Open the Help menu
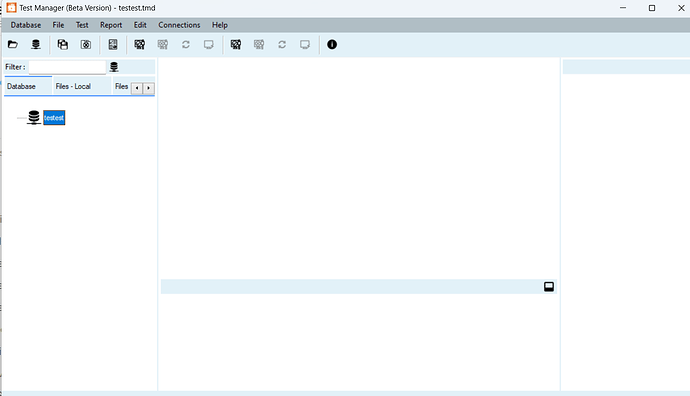 click(220, 25)
